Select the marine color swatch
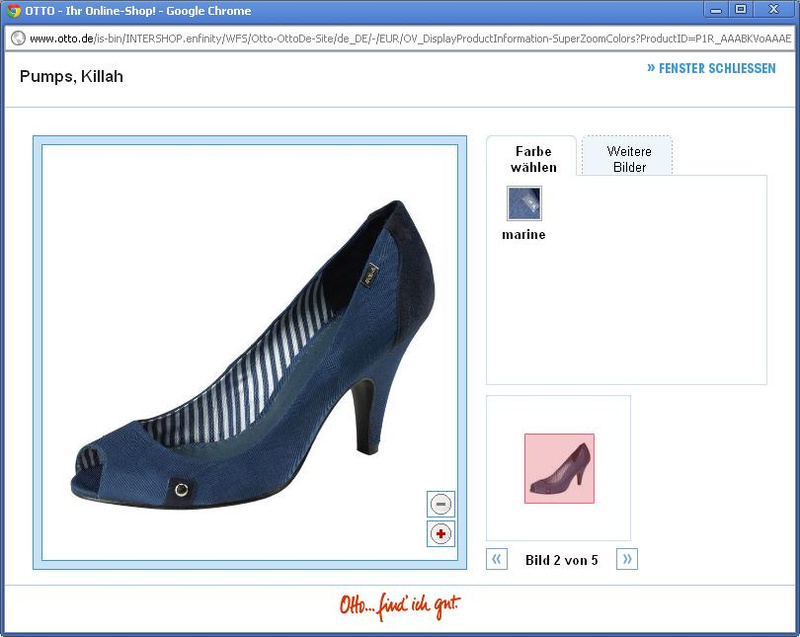 point(524,203)
